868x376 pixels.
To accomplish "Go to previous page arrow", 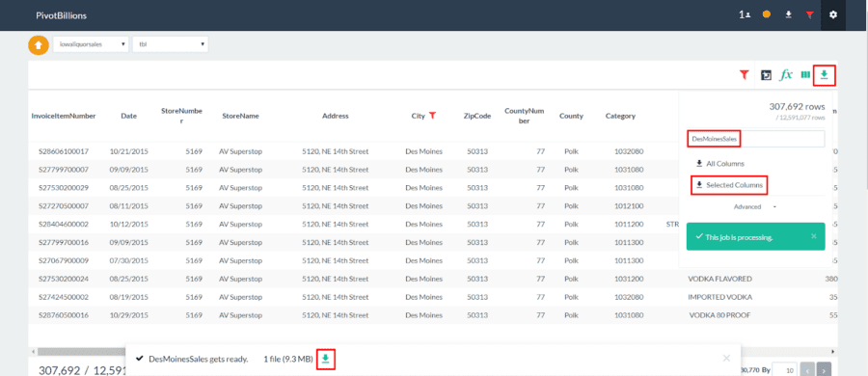I will click(807, 370).
